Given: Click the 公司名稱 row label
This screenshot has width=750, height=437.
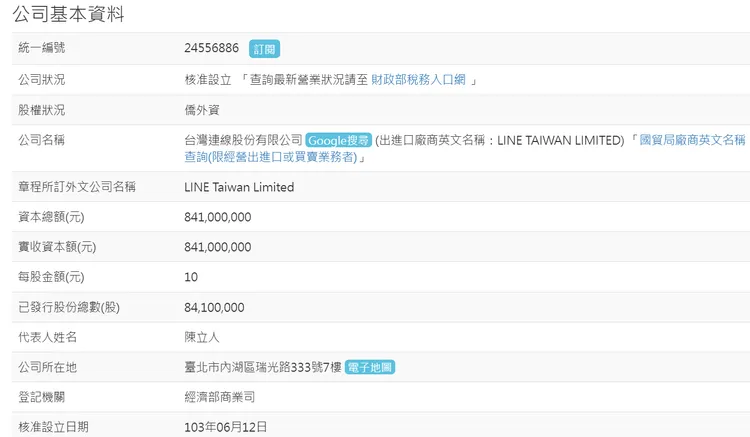Looking at the screenshot, I should (42, 140).
